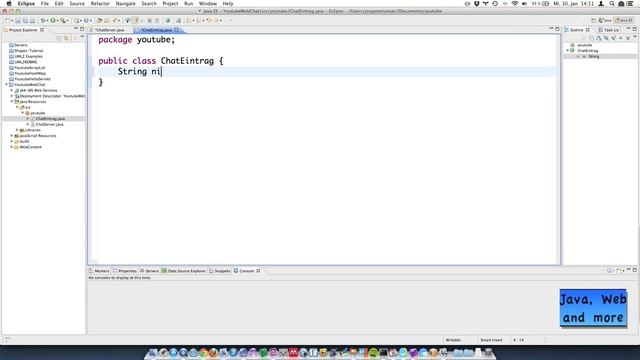Screen dimensions: 640x360
Task: Toggle Sort in Outline toolbar
Action: tap(599, 38)
